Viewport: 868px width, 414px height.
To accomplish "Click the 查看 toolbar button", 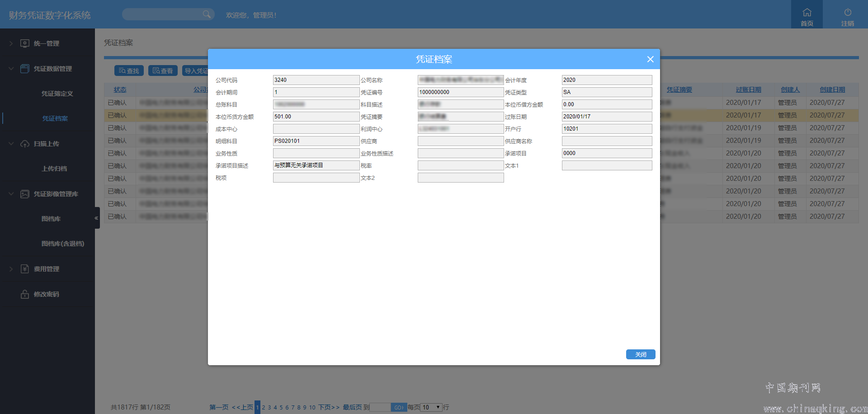I will pyautogui.click(x=163, y=71).
